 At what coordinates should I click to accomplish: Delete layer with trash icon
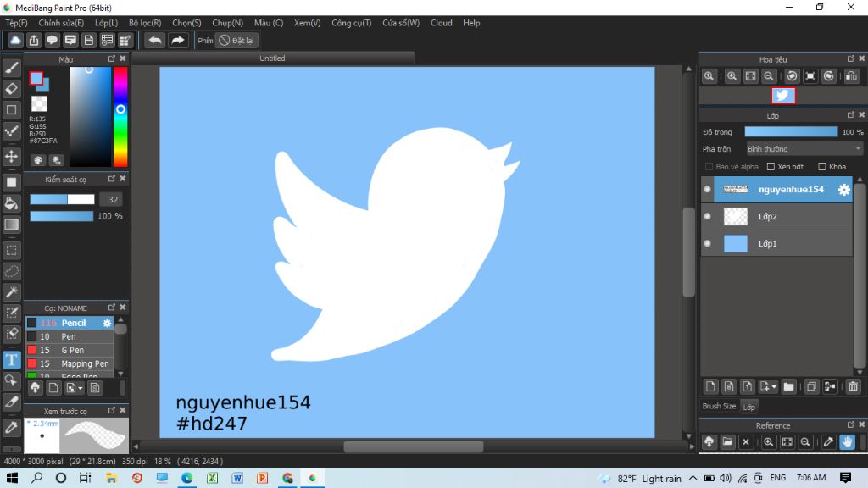tap(853, 386)
